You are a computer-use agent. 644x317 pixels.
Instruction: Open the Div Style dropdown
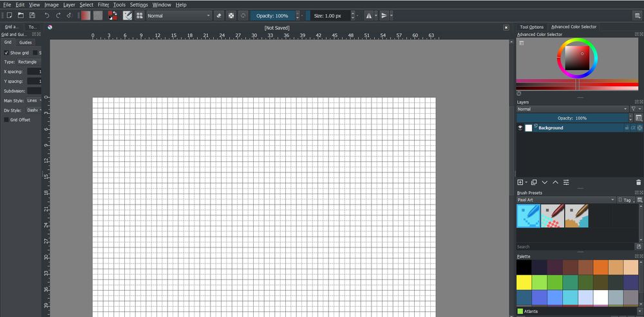click(34, 110)
